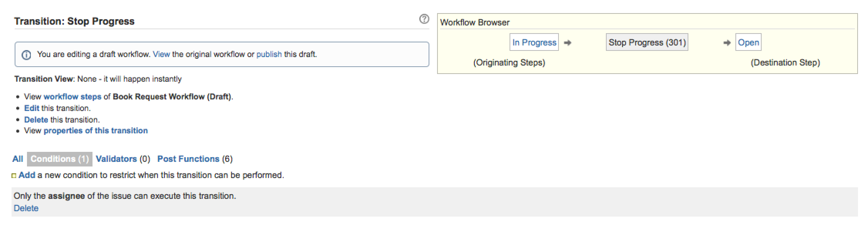Select the Stop Progress (301) transition box

tap(647, 42)
